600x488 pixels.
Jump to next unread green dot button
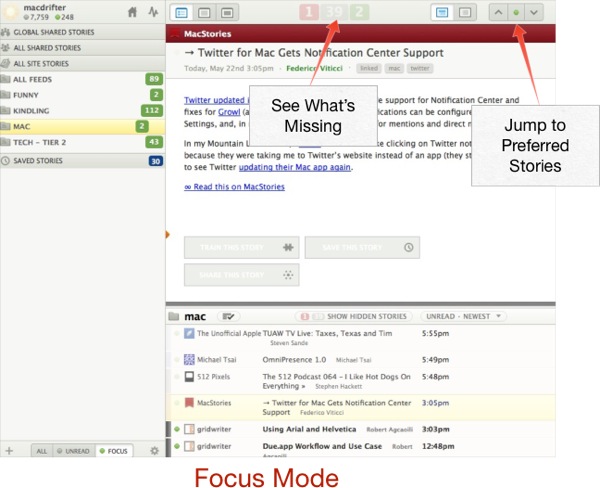[516, 13]
